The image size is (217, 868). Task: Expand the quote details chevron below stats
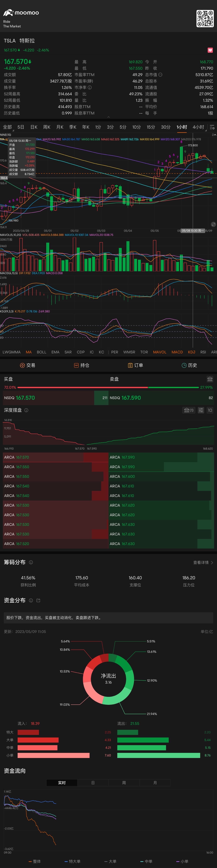[108, 117]
